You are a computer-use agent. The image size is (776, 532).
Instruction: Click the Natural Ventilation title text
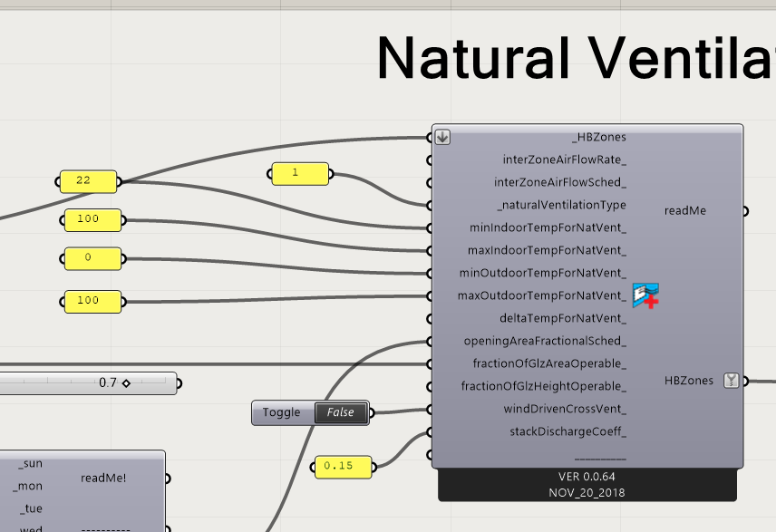576,58
